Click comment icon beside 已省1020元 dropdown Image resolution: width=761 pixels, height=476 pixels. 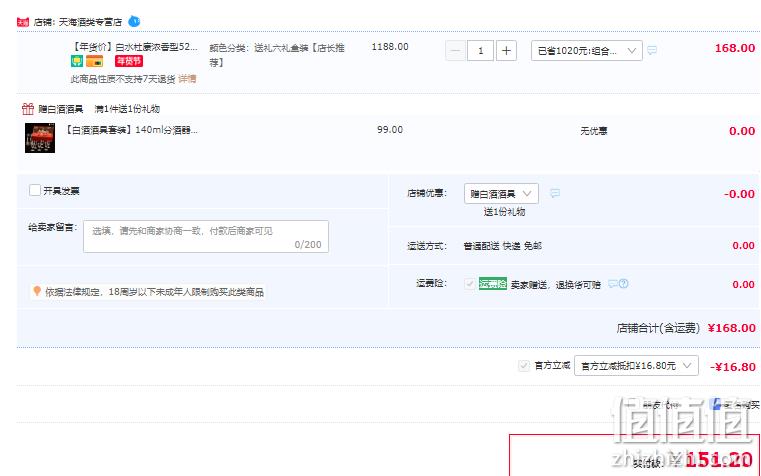[652, 50]
